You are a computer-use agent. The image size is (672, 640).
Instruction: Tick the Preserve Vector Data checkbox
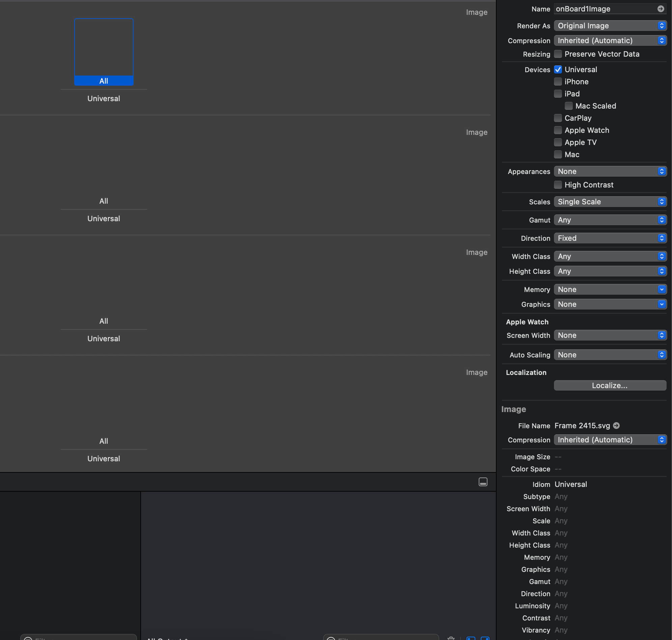coord(558,54)
